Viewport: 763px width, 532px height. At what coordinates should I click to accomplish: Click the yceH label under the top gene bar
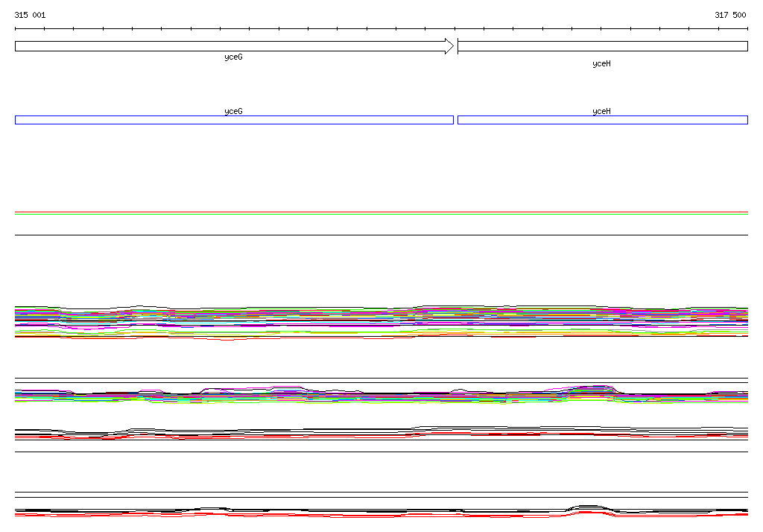(x=601, y=64)
